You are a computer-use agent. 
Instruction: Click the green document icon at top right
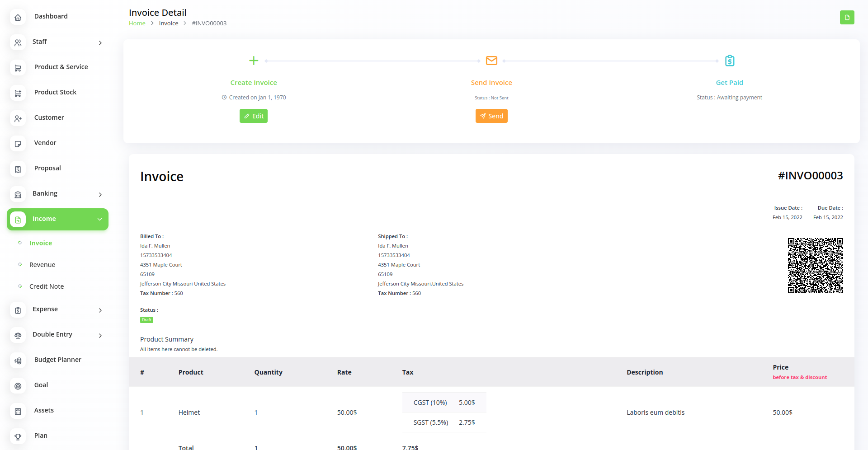click(x=847, y=18)
